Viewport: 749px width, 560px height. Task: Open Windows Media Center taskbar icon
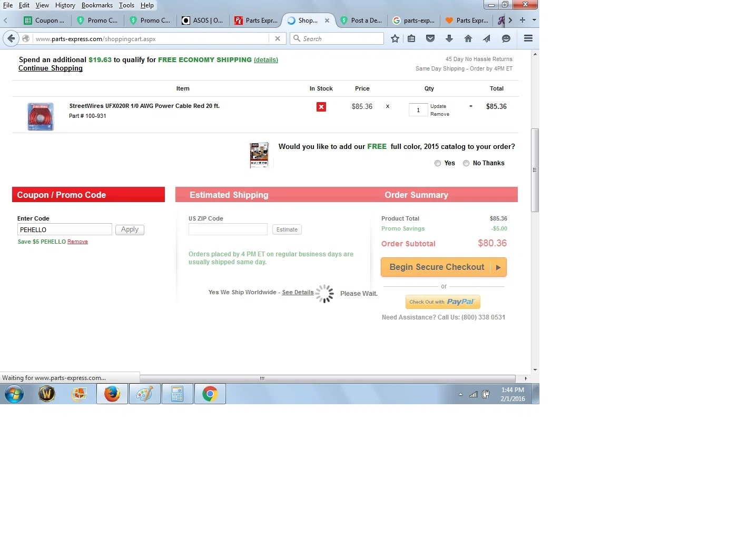pyautogui.click(x=80, y=394)
